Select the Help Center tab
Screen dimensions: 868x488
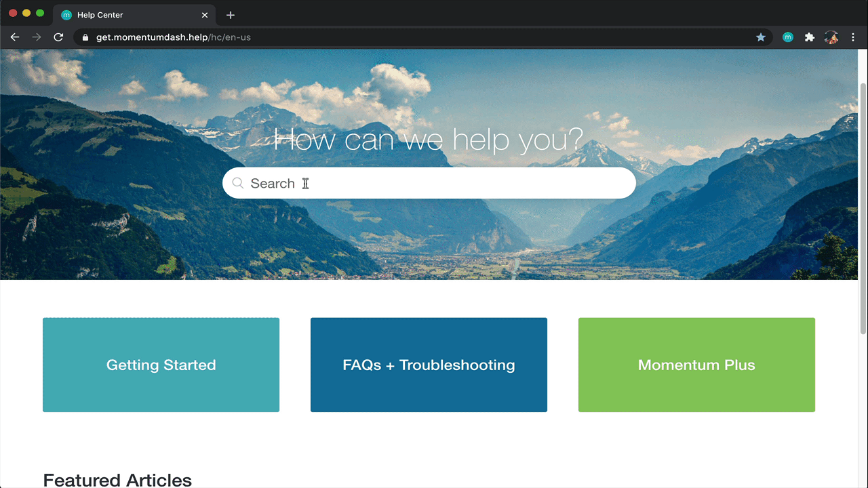[x=134, y=15]
